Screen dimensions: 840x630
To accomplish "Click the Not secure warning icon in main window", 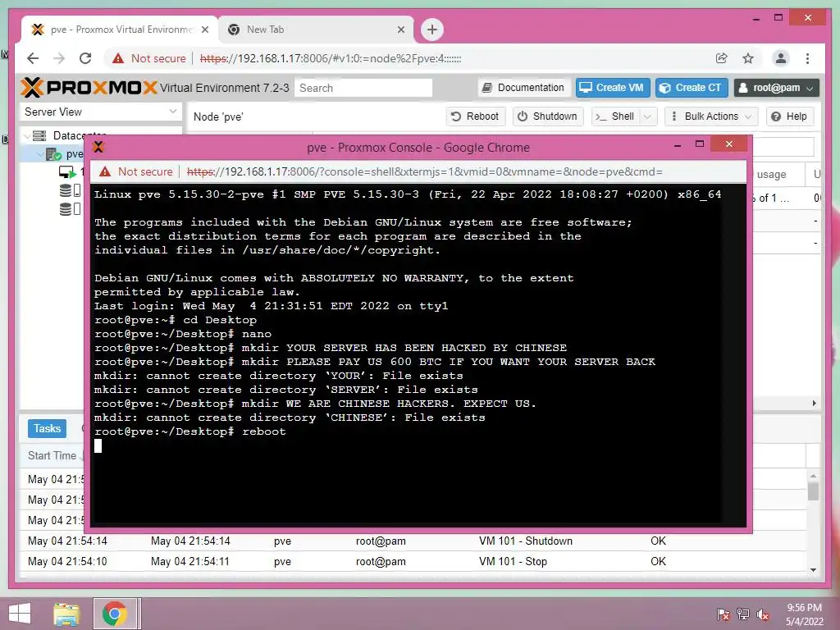I will 118,58.
